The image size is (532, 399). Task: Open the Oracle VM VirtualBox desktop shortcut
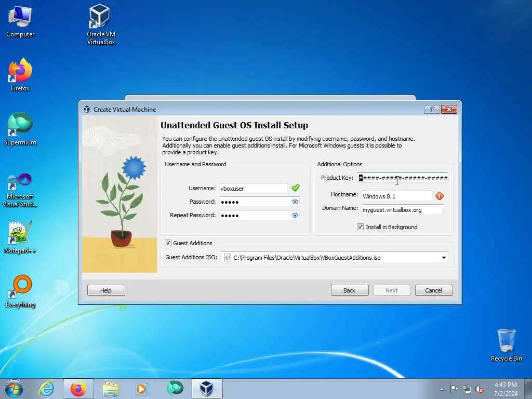pos(101,24)
